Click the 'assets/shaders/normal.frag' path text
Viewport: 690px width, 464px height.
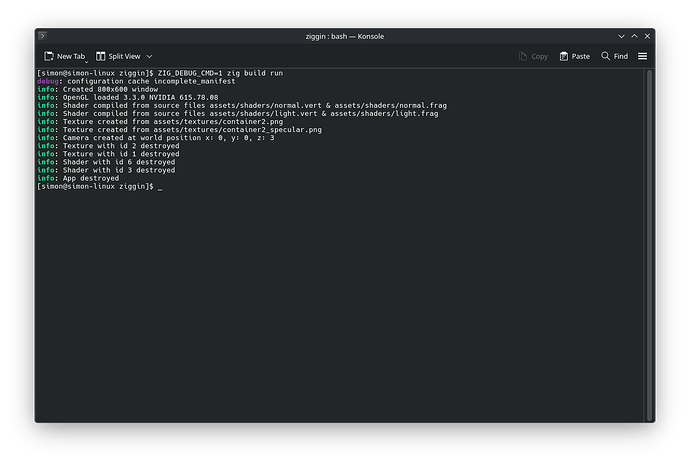(x=390, y=106)
